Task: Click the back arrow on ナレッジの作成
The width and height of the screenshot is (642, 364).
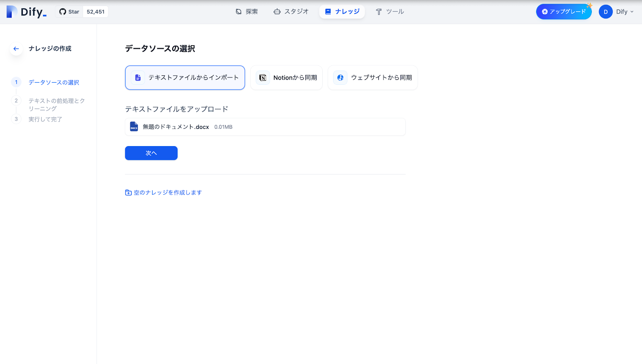Action: coord(16,49)
